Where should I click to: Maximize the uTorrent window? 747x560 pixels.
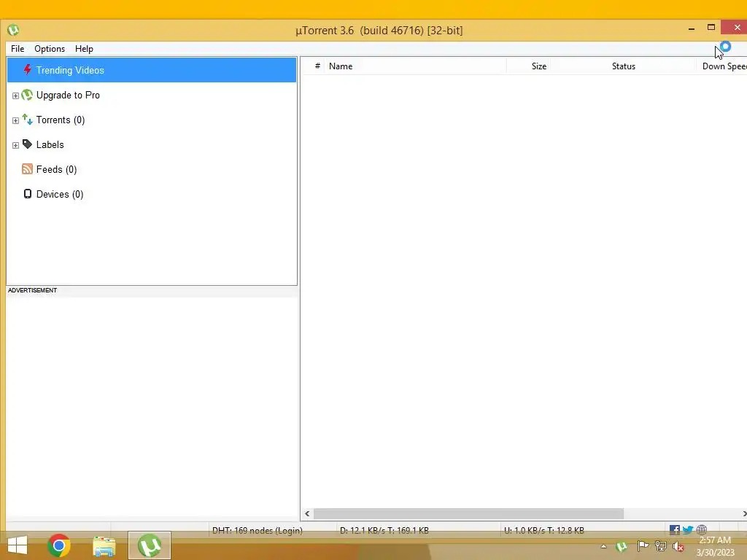711,28
